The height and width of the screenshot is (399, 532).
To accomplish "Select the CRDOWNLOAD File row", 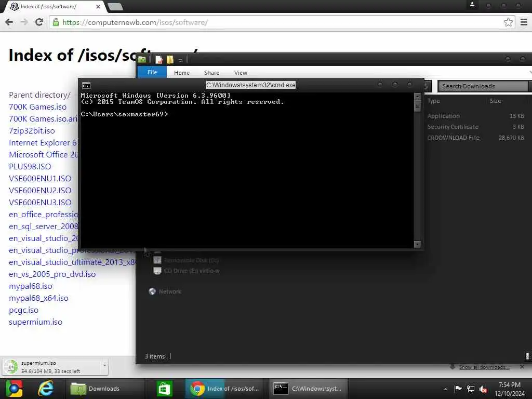I will [476, 138].
